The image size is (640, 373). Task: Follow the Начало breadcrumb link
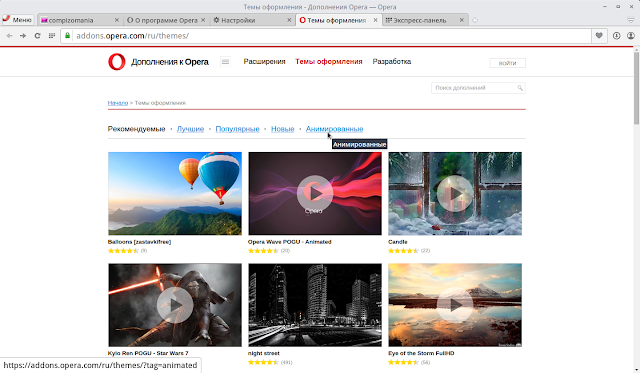(118, 103)
